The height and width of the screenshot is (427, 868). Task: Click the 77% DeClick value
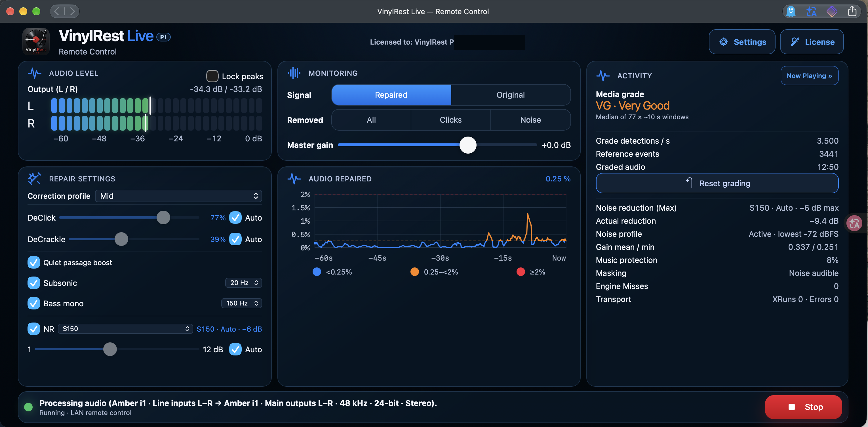(x=218, y=217)
